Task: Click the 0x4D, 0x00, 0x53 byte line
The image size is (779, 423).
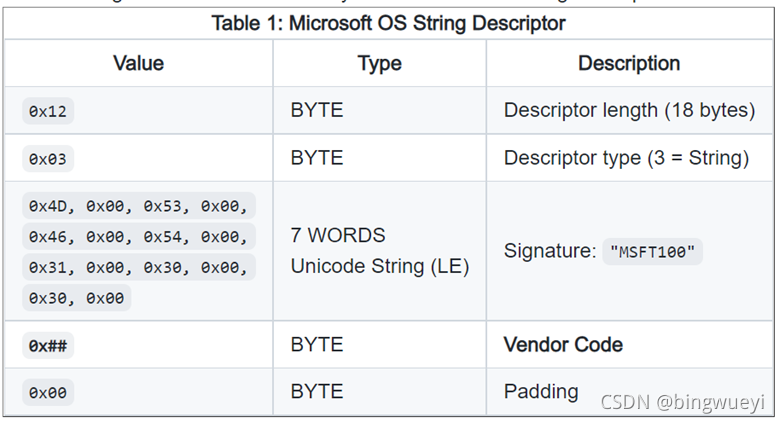Action: coord(138,207)
